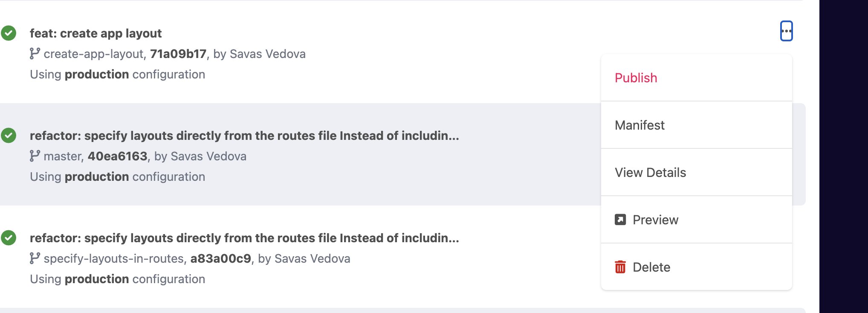Click the Preview external-link icon

coord(620,220)
